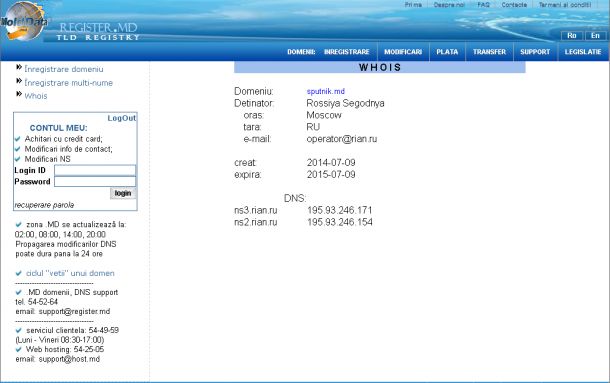Click the Rossiya Segodnya owner text
The height and width of the screenshot is (383, 610).
(x=345, y=103)
